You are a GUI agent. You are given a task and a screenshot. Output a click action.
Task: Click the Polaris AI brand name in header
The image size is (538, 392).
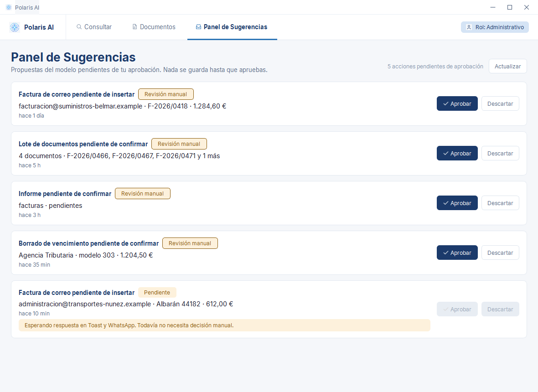point(39,27)
